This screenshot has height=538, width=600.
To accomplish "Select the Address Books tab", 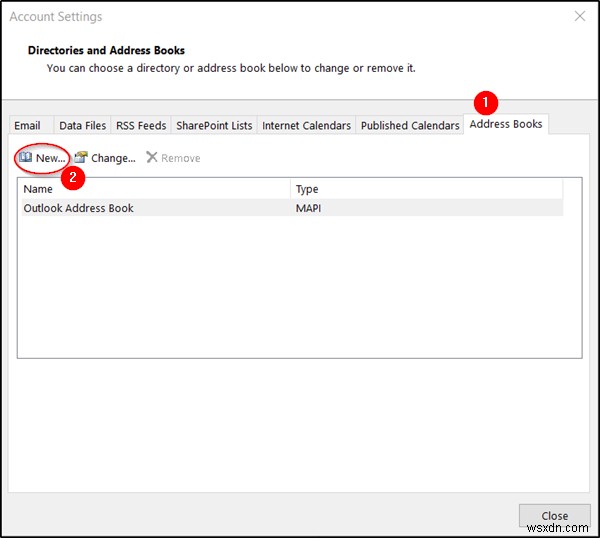I will (x=506, y=124).
